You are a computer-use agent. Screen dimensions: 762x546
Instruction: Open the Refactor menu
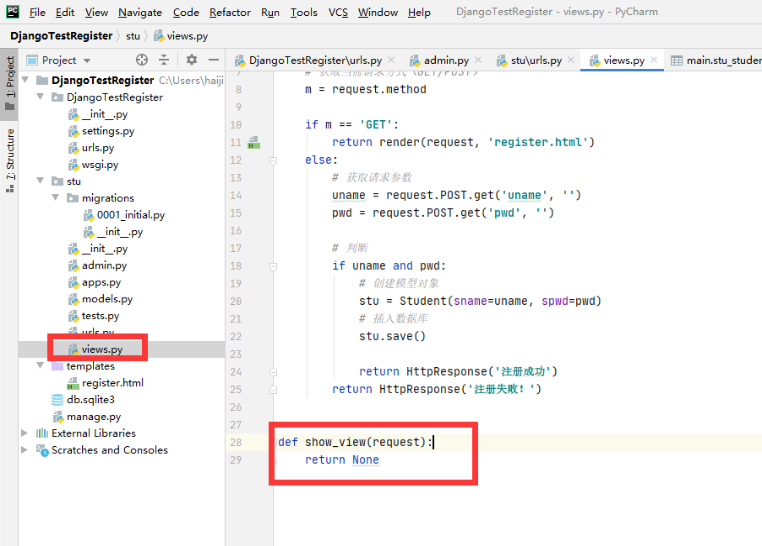click(x=230, y=12)
